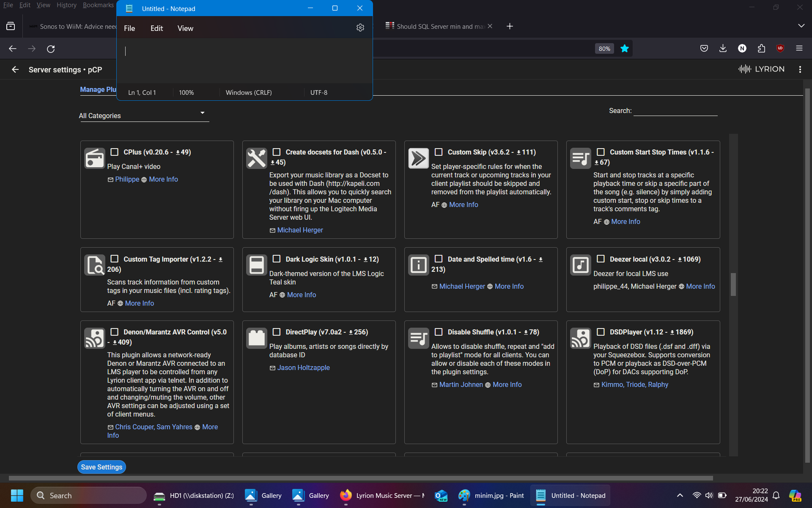Click the Server settings back arrow
Screen dimensions: 812x508
(x=15, y=69)
